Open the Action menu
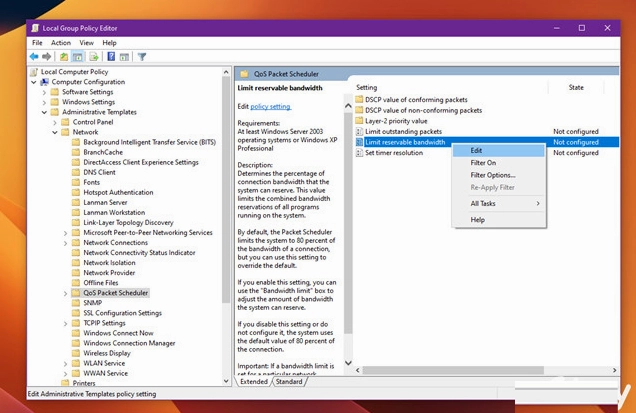The image size is (636, 413). (61, 43)
